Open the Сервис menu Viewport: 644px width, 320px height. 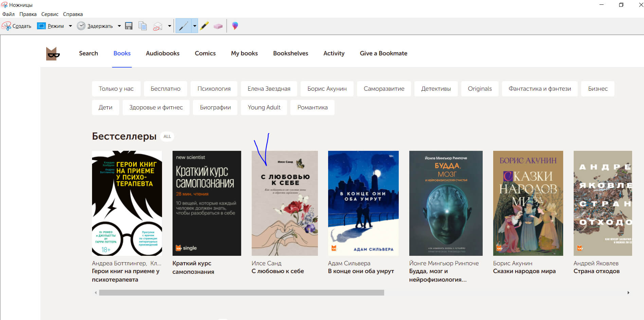point(50,14)
